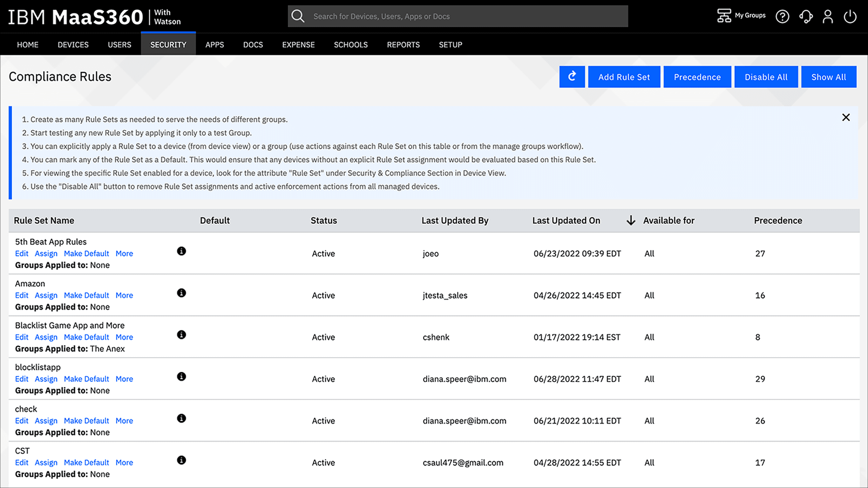
Task: Close the info tips banner
Action: (846, 117)
